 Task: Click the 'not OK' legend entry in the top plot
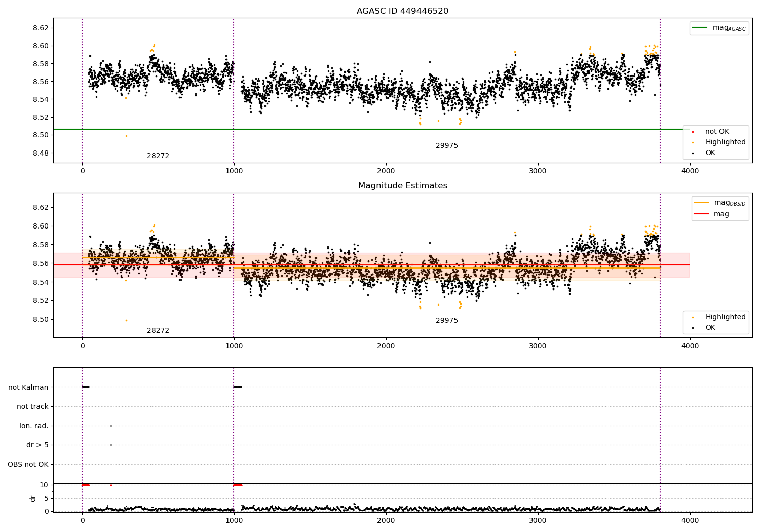click(x=711, y=132)
